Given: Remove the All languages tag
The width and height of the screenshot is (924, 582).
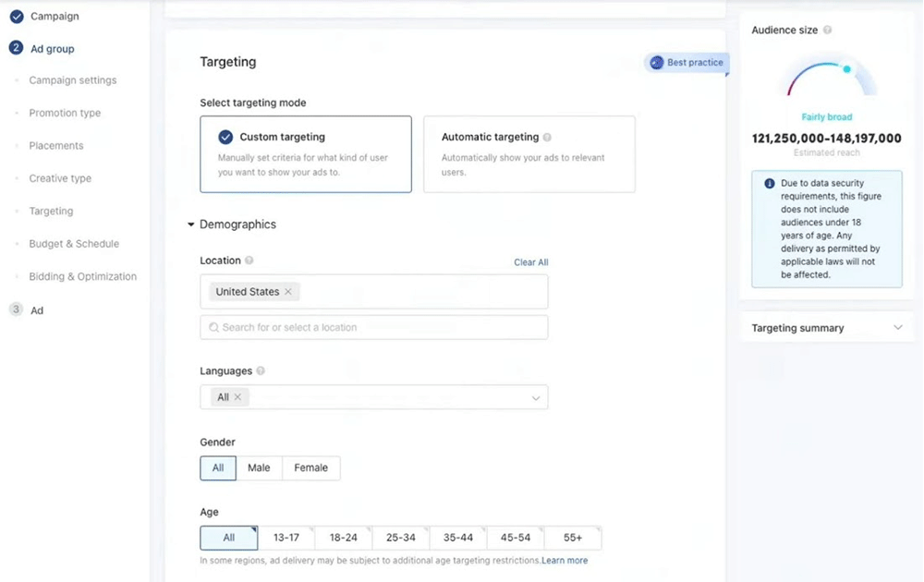Looking at the screenshot, I should click(x=237, y=397).
